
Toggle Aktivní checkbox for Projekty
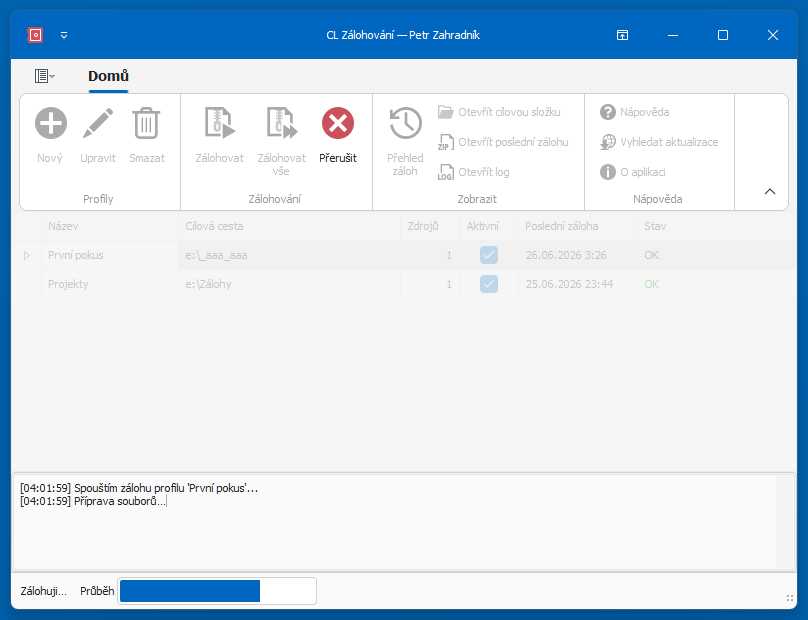point(489,284)
